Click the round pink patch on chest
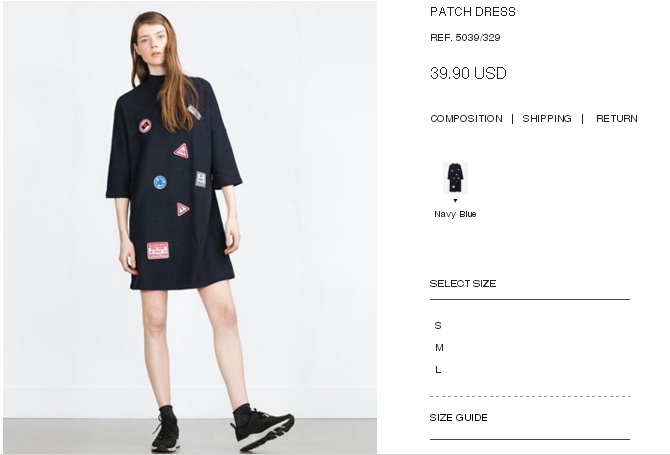The height and width of the screenshot is (455, 670). pos(145,126)
